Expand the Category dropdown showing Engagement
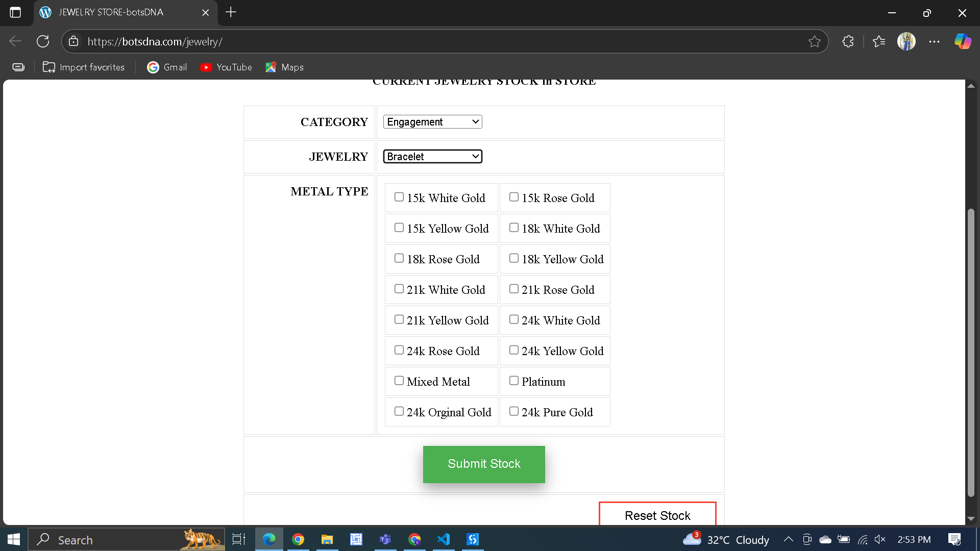The image size is (980, 551). (432, 122)
